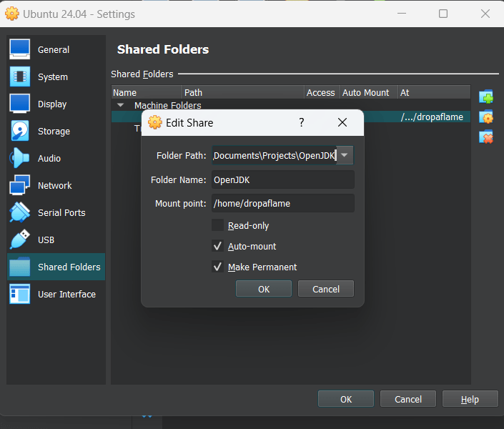Open the Serial Ports settings category
The height and width of the screenshot is (429, 504).
[56, 212]
